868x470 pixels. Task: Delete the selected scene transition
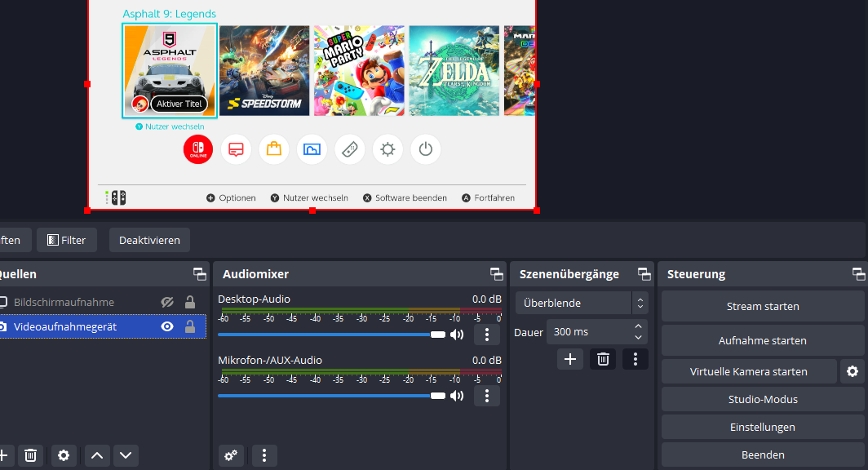[x=603, y=359]
